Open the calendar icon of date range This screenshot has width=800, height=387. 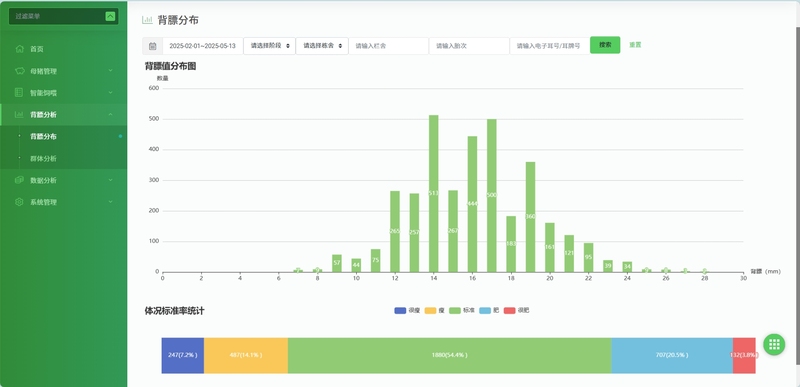(153, 46)
